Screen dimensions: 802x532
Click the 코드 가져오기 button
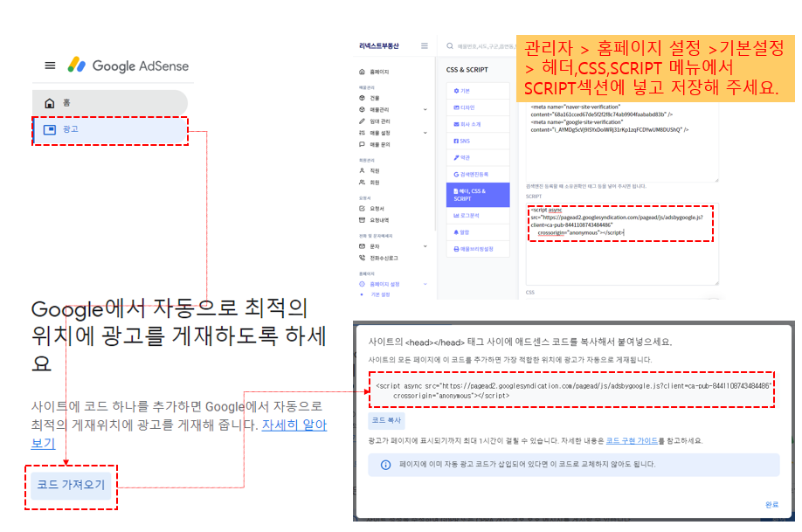[x=71, y=485]
